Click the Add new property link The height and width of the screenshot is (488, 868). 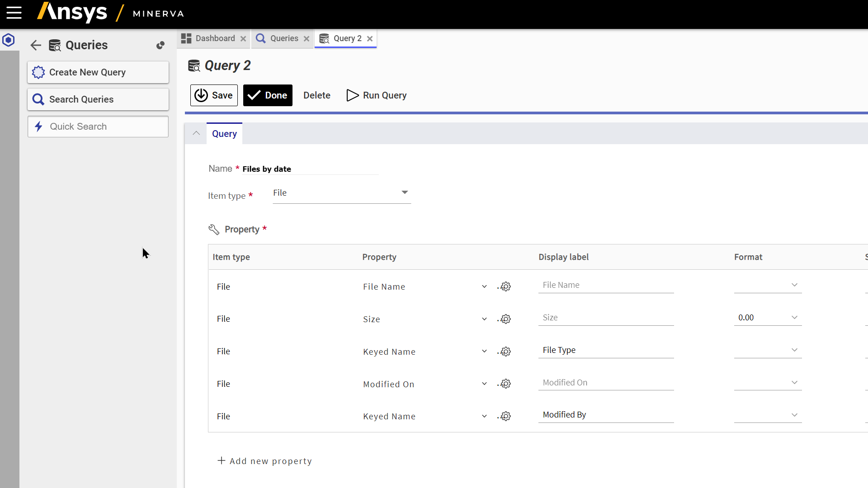pos(265,461)
